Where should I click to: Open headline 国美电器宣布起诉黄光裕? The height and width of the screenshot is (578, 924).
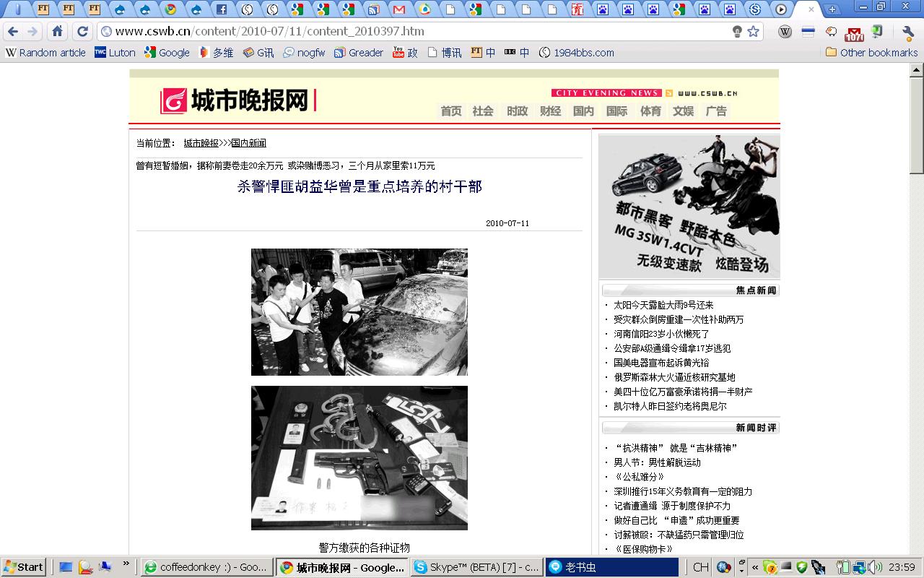coord(661,363)
